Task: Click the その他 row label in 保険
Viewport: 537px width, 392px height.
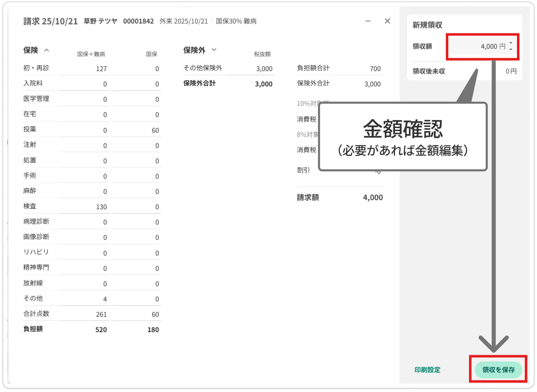Action: coord(33,298)
